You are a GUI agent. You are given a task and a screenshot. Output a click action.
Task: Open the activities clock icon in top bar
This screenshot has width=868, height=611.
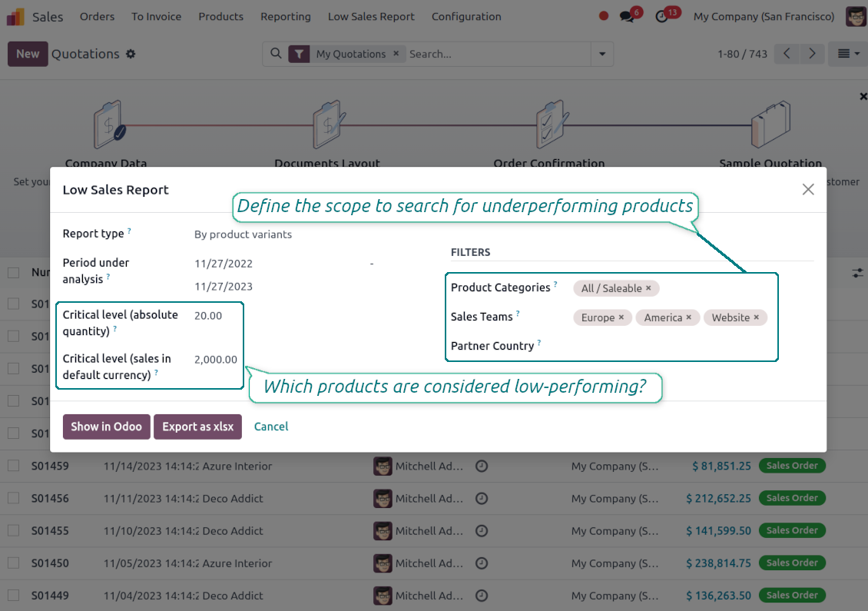[661, 17]
